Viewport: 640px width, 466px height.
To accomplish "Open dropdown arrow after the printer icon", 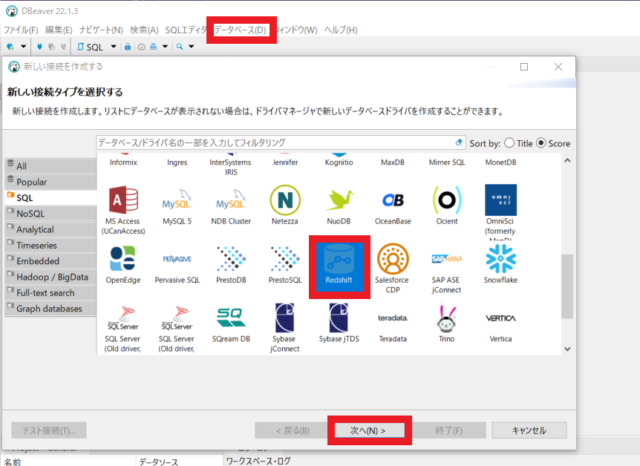I will 165,47.
